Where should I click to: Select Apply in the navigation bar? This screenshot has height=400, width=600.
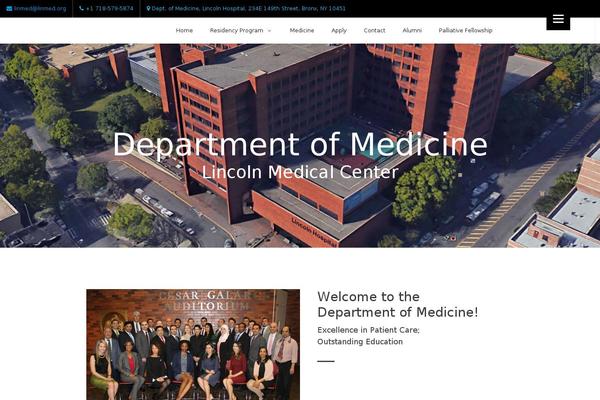(339, 30)
